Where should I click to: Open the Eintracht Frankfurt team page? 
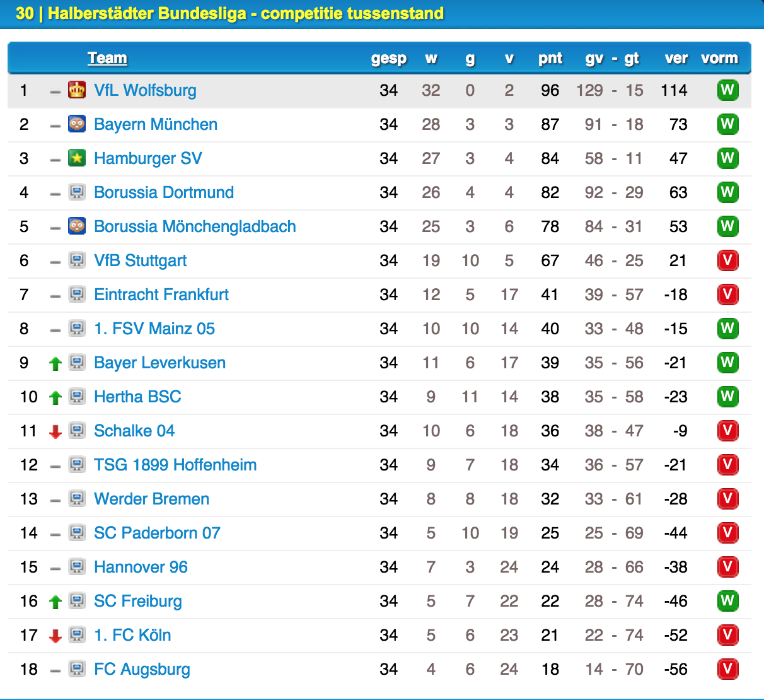tap(161, 295)
